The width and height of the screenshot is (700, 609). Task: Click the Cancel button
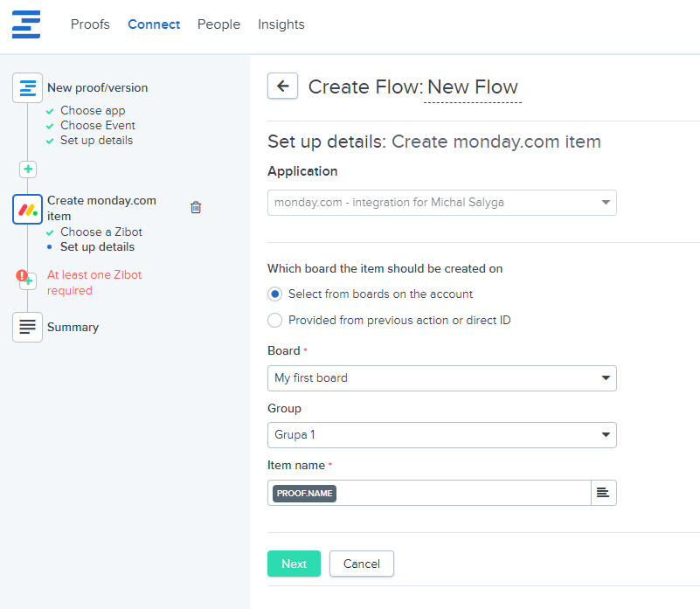point(361,564)
